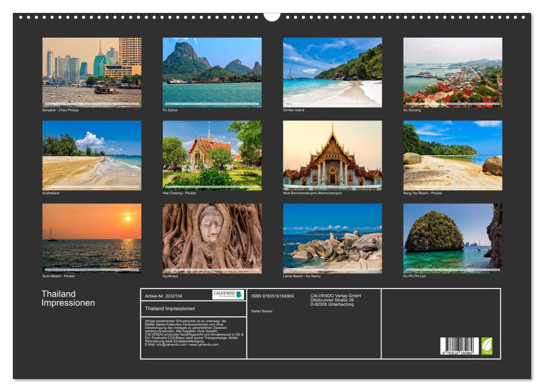Click the green eco leaf logo
Viewport: 544px width, 392px height.
click(487, 346)
